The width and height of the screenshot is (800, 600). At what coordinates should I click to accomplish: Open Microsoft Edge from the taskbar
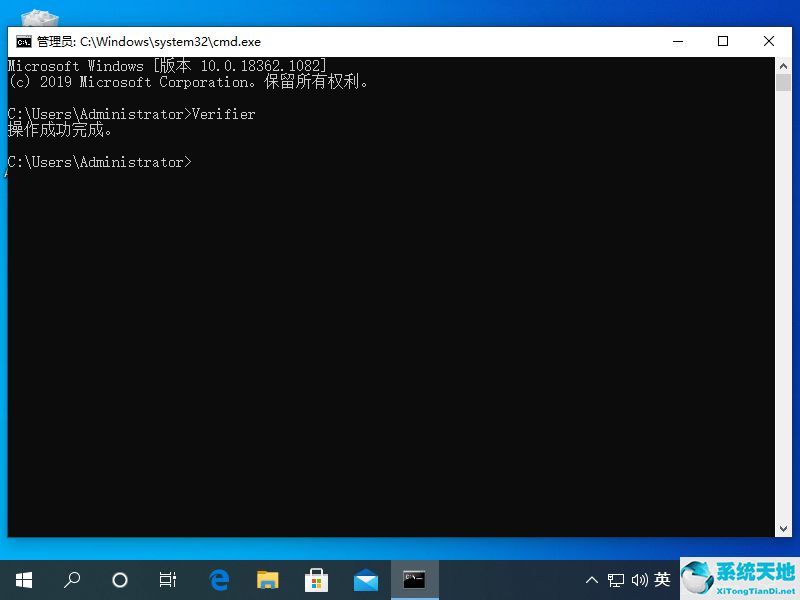219,579
